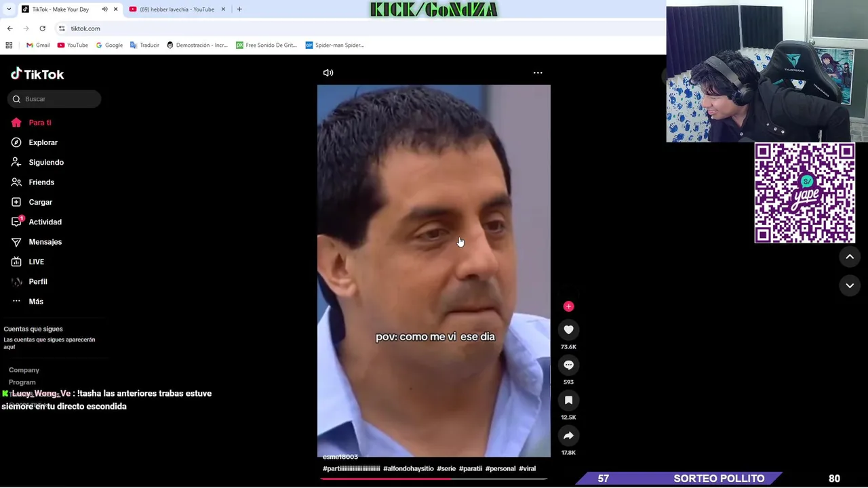Open the YouTube bookmark
The image size is (868, 488).
[x=73, y=45]
